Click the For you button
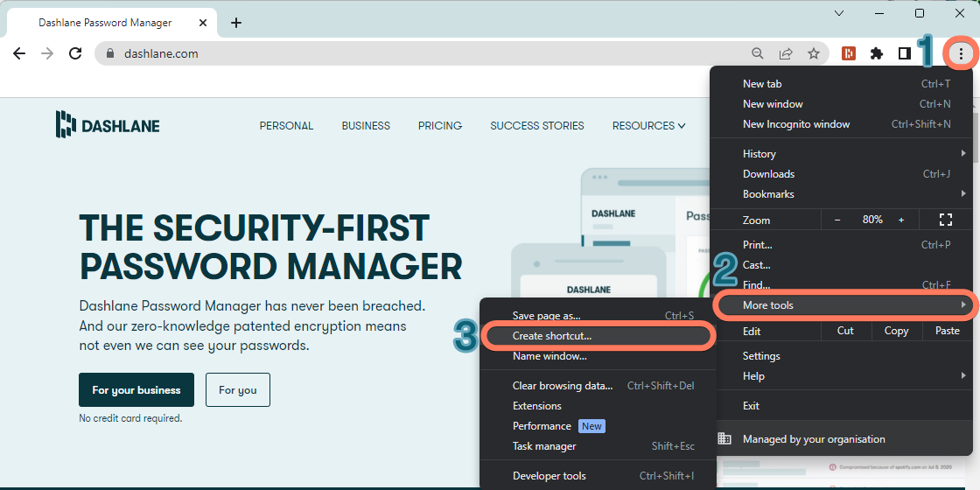Image resolution: width=980 pixels, height=490 pixels. click(237, 390)
